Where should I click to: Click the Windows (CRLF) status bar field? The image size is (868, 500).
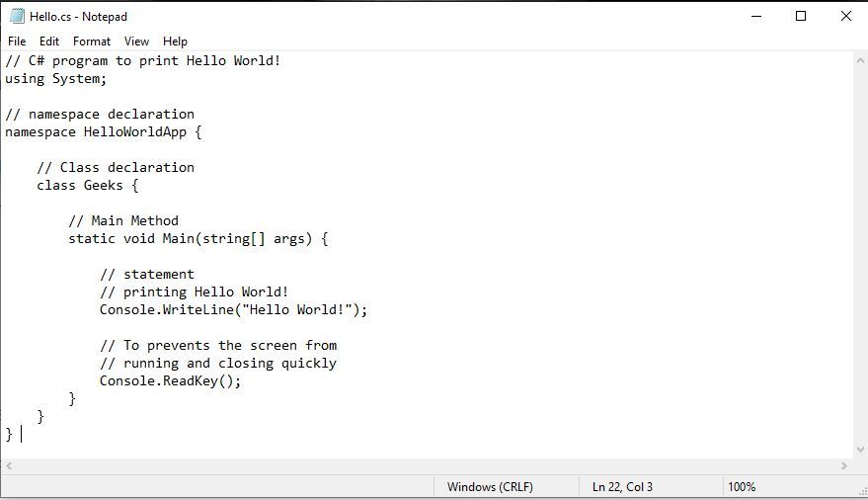coord(490,487)
